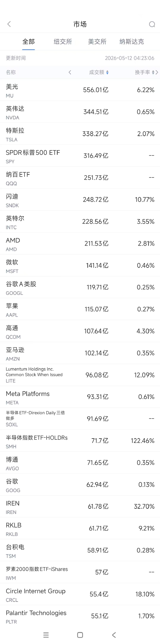Switch to 纽交所 tab
Viewport: 160px width, 644px height.
(x=63, y=42)
